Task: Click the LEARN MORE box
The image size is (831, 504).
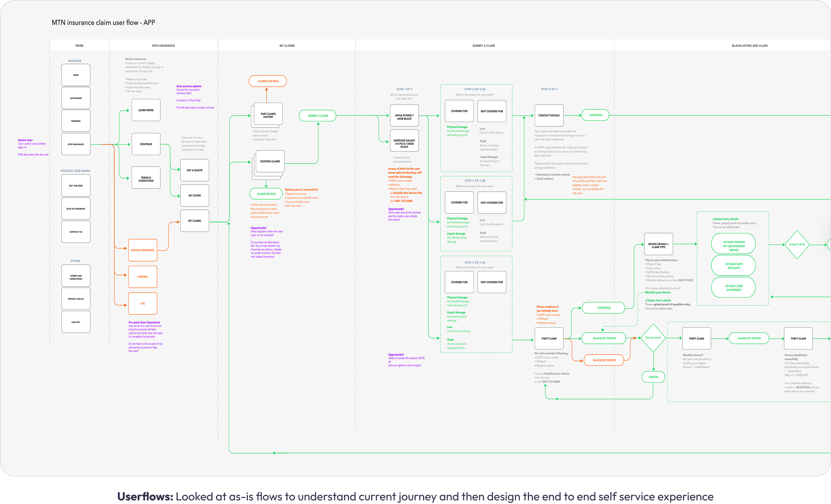Action: 146,110
